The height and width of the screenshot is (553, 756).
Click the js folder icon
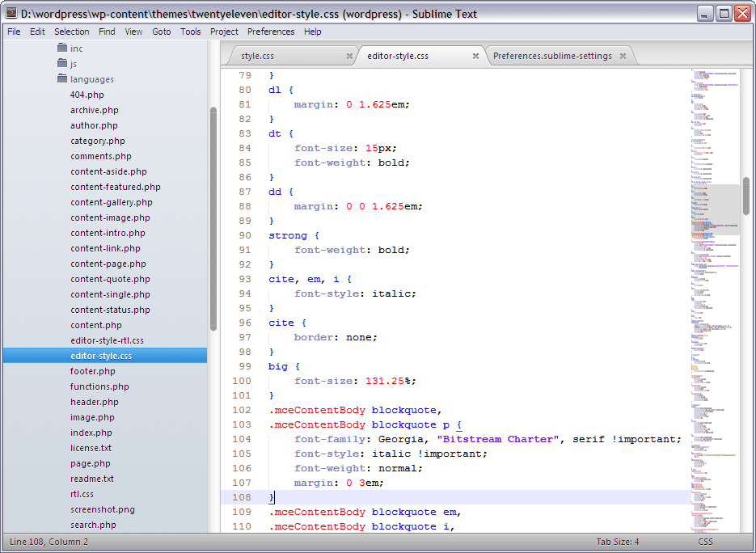(x=61, y=63)
